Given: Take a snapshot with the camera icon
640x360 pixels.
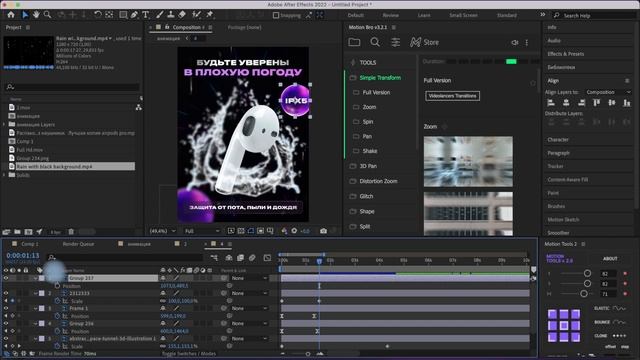Looking at the screenshot, I should 323,231.
